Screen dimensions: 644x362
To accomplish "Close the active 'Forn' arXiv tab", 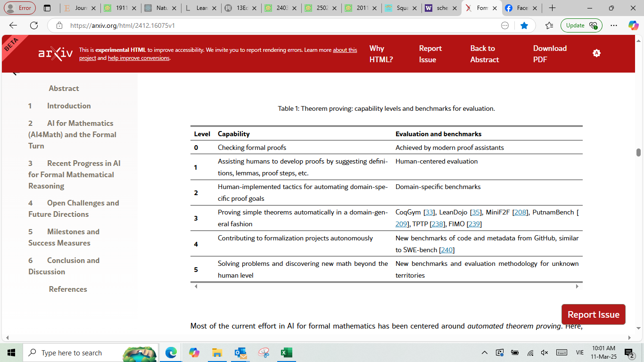I will coord(495,8).
